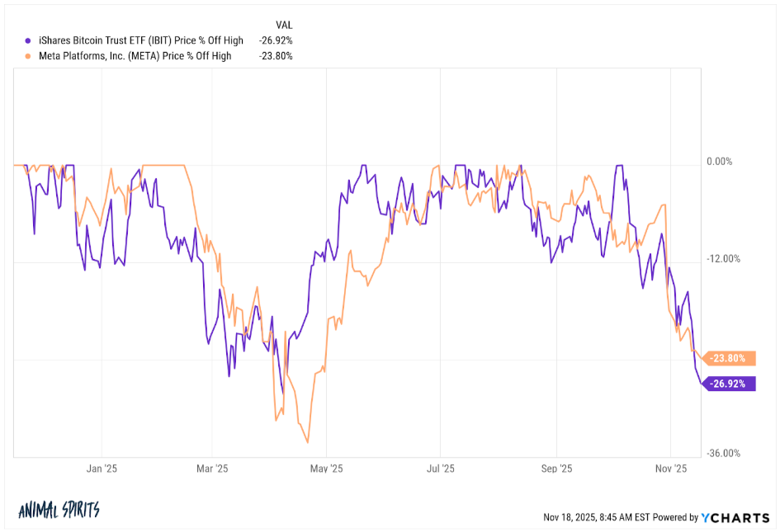Viewport: 780px width, 532px height.
Task: Select the May '25 axis label
Action: coord(327,468)
